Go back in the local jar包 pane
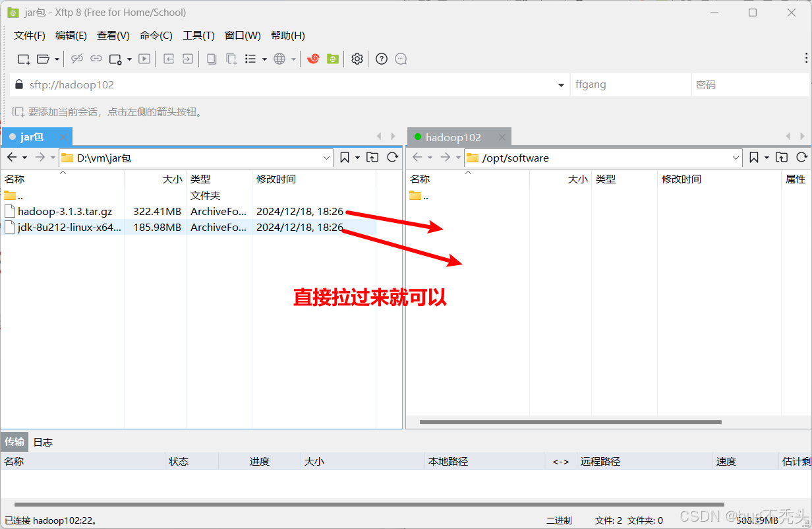This screenshot has width=812, height=529. point(12,158)
